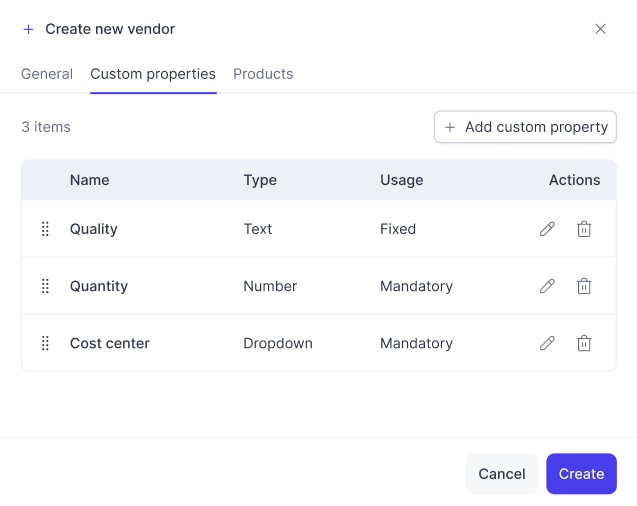Screen dimensions: 637x506
Task: Add a custom property
Action: (525, 127)
